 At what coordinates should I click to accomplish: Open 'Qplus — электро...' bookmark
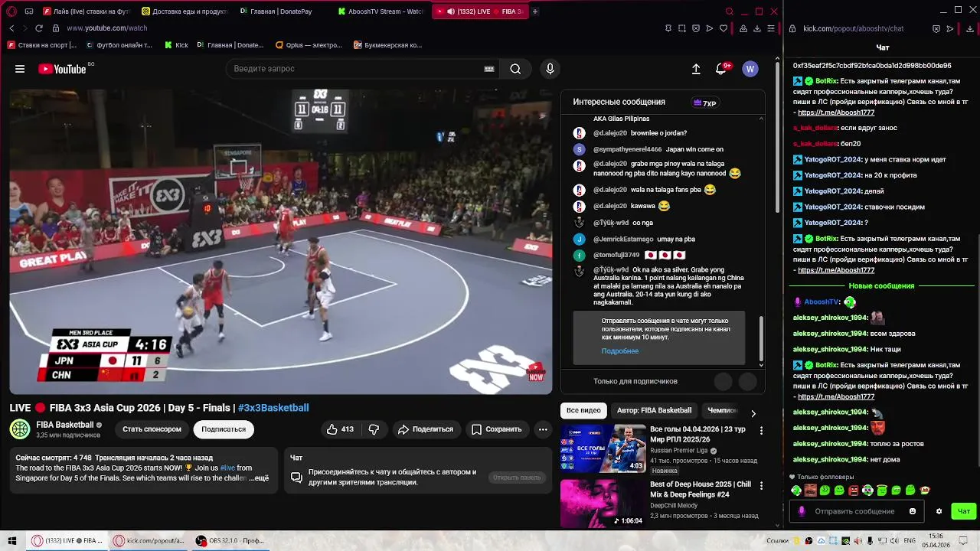309,45
